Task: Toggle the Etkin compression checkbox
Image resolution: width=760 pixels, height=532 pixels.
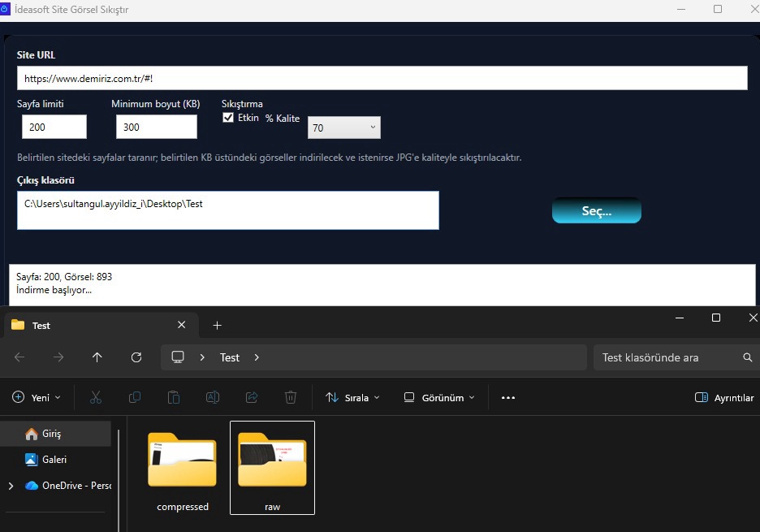Action: tap(228, 118)
